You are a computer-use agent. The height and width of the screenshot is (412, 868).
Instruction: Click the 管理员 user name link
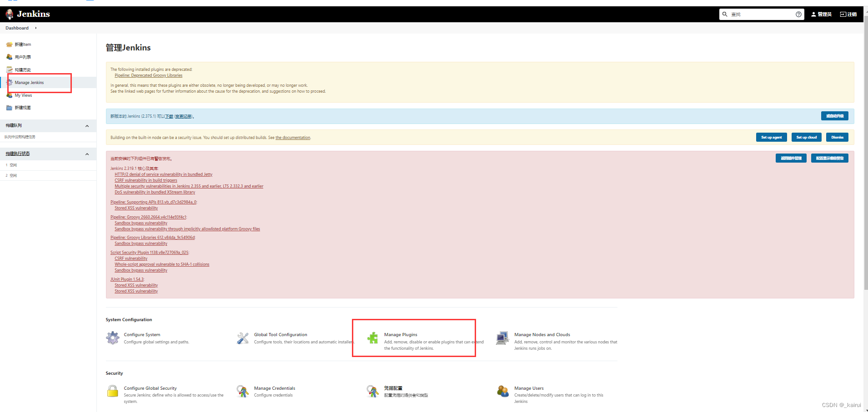coord(824,15)
